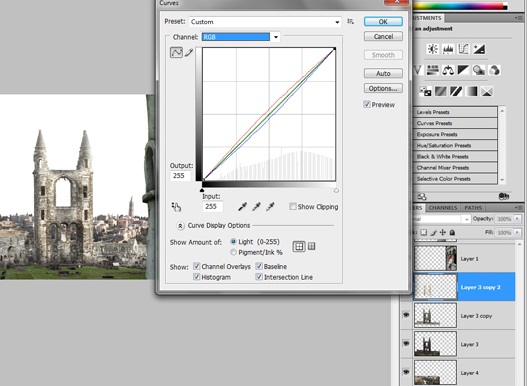This screenshot has height=386, width=527.
Task: Activate the on-image adjustment hand tool
Action: (x=176, y=206)
